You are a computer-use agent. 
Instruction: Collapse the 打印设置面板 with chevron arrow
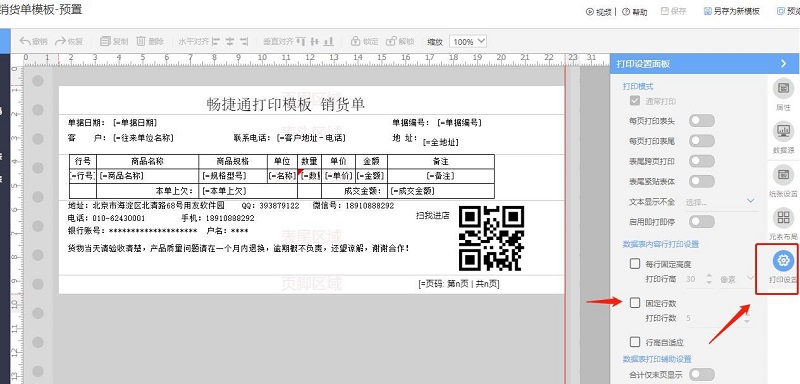(784, 64)
